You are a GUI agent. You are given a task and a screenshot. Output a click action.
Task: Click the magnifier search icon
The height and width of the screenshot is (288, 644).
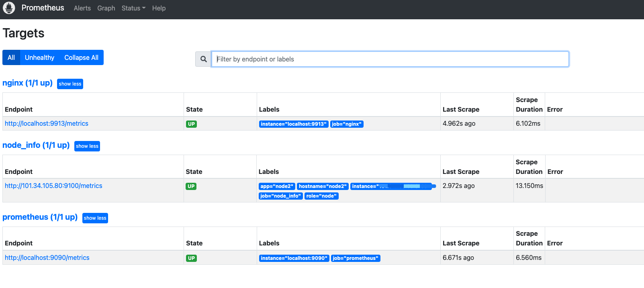click(204, 59)
